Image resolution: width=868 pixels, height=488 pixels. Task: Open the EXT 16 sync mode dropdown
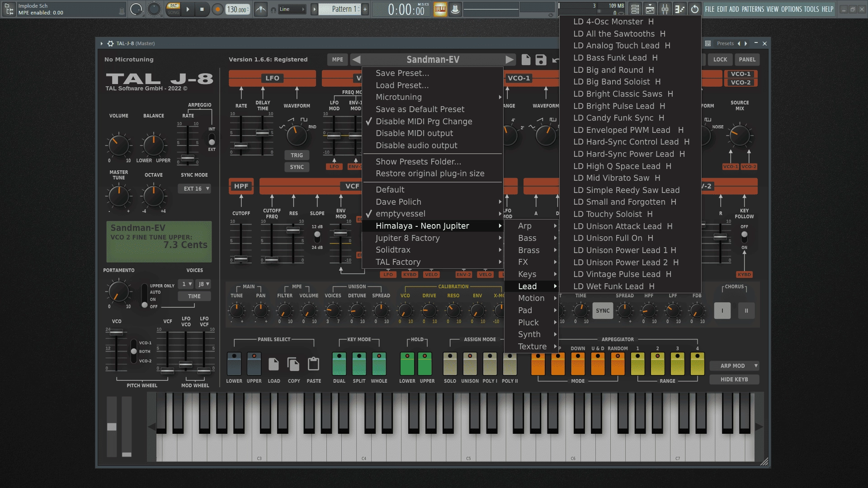[195, 189]
